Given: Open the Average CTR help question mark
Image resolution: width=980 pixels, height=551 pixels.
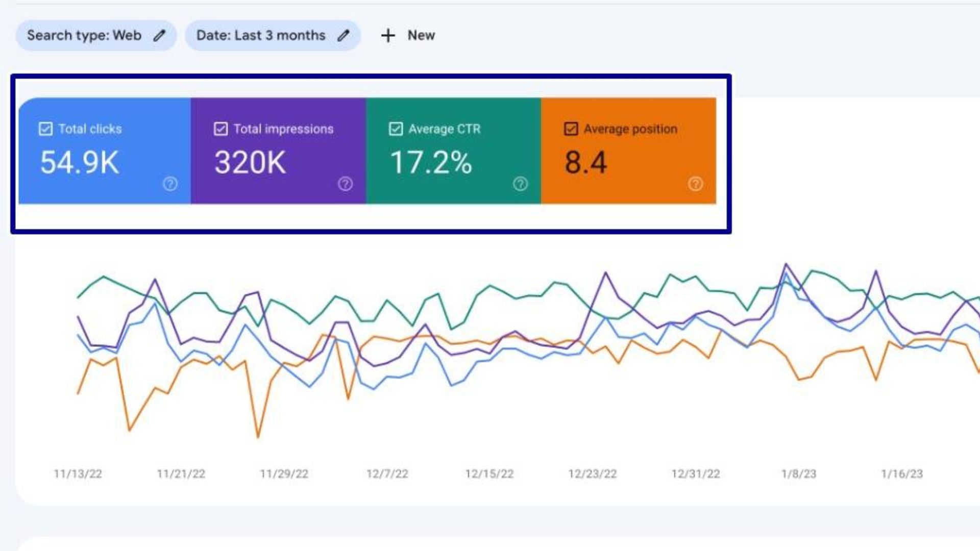Looking at the screenshot, I should tap(520, 184).
